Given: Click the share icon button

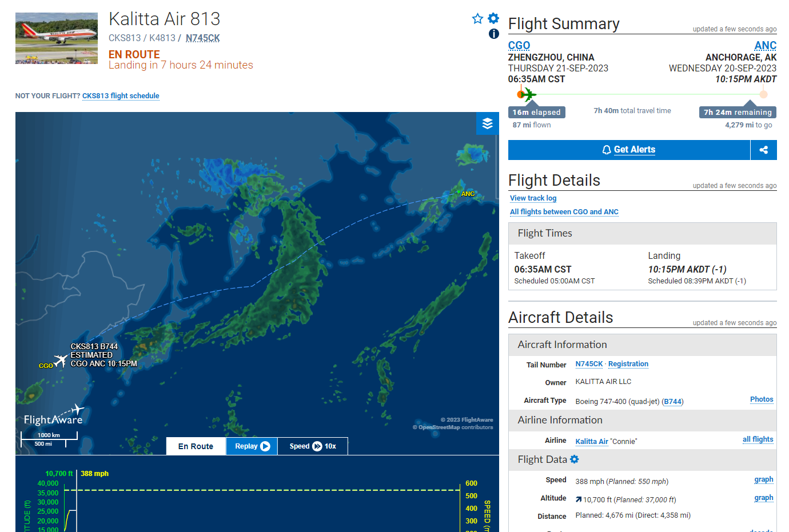Looking at the screenshot, I should point(764,150).
